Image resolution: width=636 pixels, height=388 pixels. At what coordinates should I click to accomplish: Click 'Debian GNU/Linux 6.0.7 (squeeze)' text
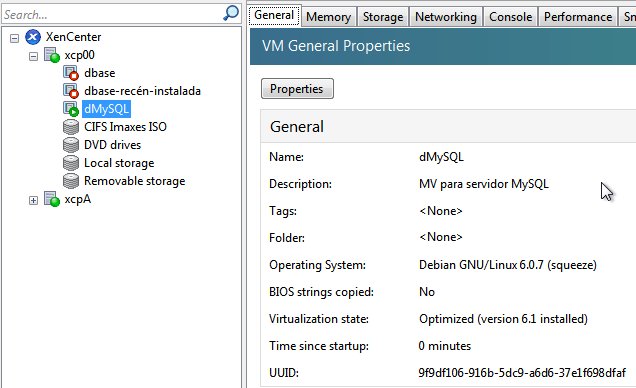(x=508, y=265)
